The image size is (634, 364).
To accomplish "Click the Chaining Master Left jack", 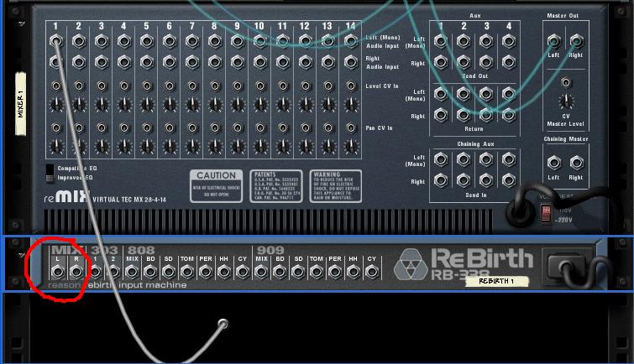I will pyautogui.click(x=554, y=163).
